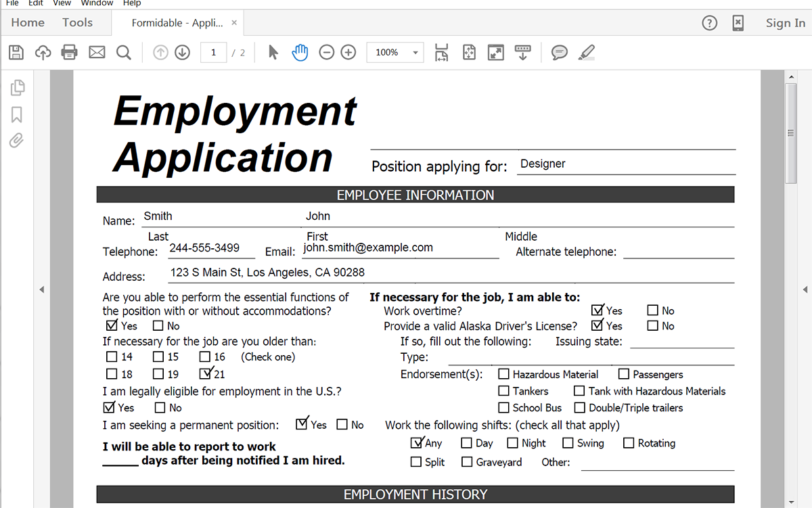Check No for permanent position
Image resolution: width=812 pixels, height=508 pixels.
click(342, 425)
